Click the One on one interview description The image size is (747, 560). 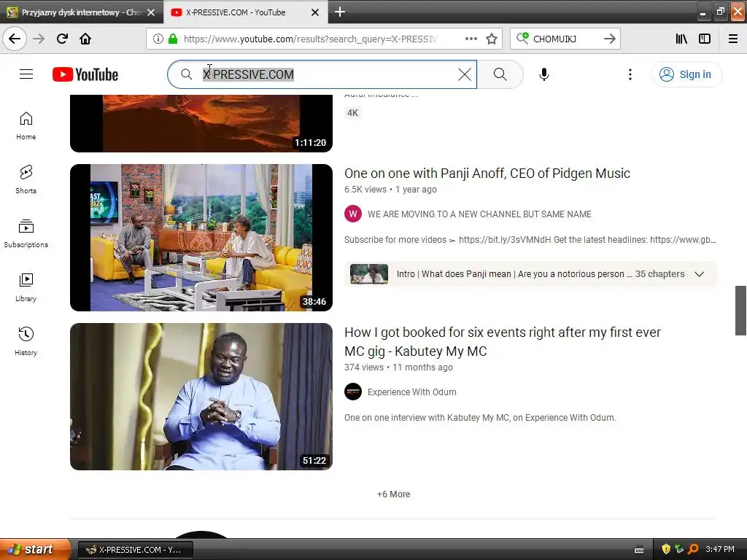point(480,418)
